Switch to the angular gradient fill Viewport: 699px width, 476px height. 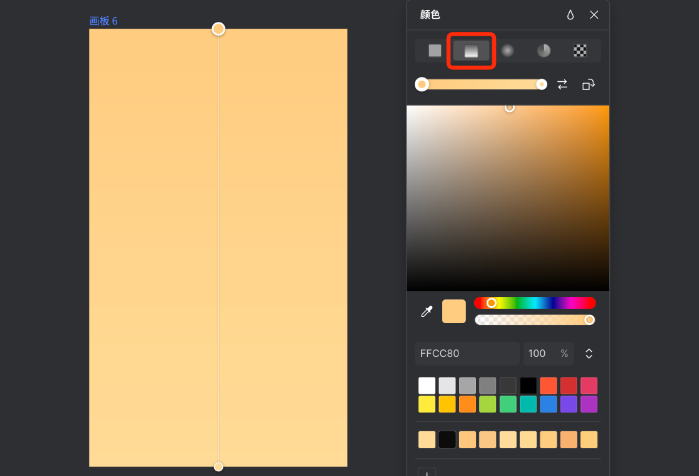click(x=544, y=51)
